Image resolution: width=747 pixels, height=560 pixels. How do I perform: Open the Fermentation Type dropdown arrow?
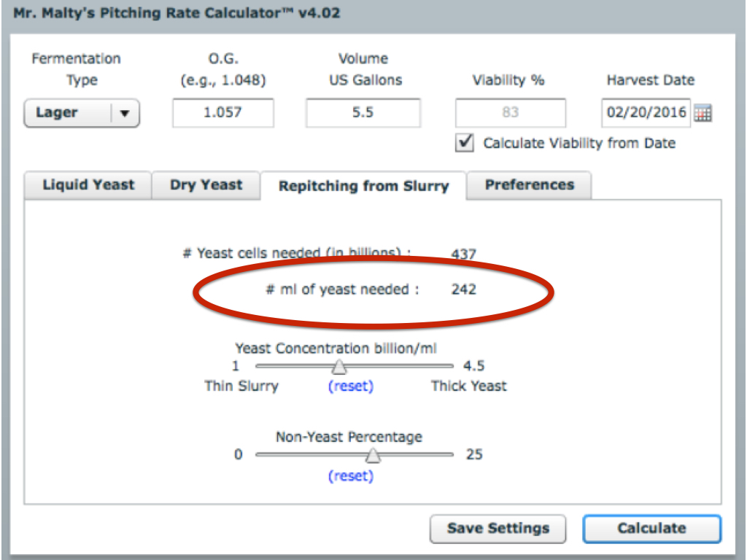coord(125,113)
